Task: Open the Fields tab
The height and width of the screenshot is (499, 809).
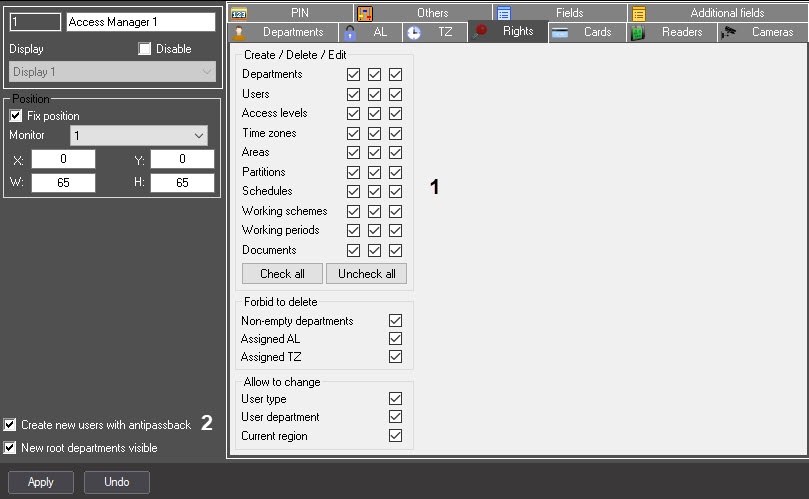Action: (x=560, y=13)
